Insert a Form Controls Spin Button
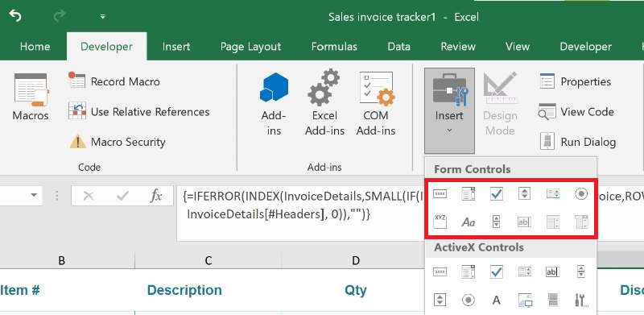 pos(524,193)
